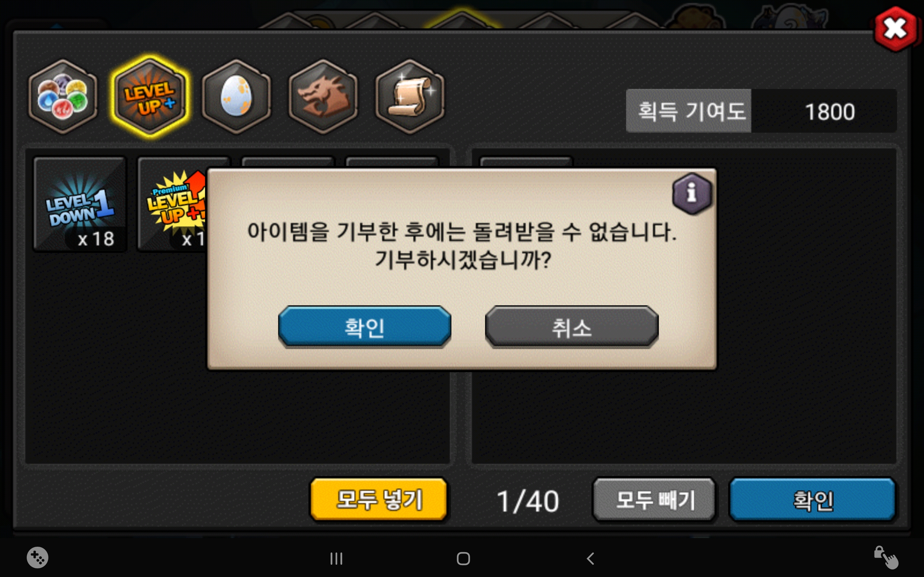
Task: Click the Premium Level Up item
Action: [x=173, y=204]
